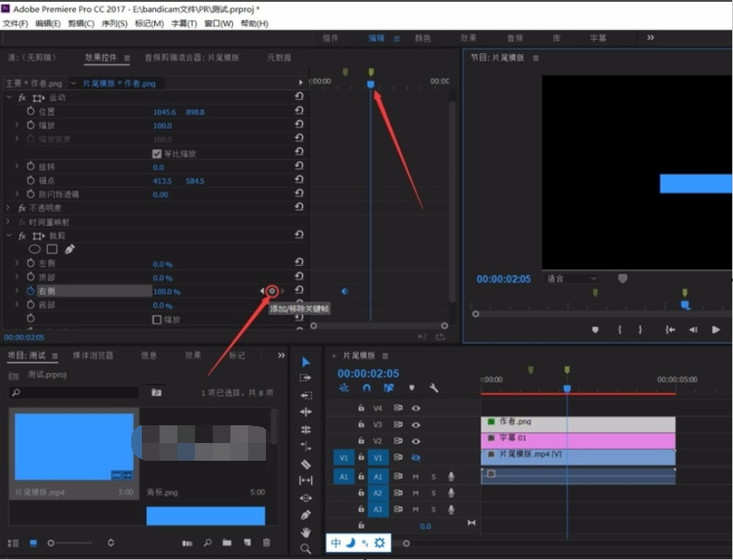733x560 pixels.
Task: Open the zoom level Fit dropdown
Action: pos(571,278)
